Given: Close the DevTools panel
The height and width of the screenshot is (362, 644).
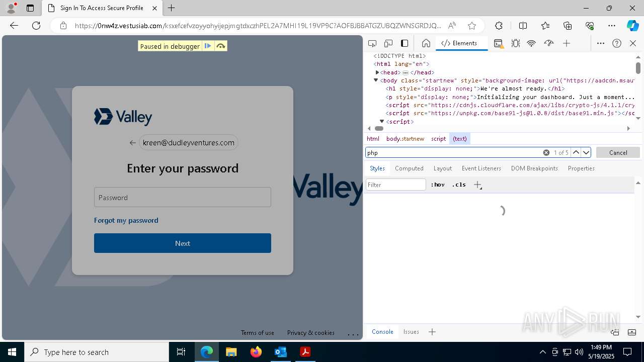Looking at the screenshot, I should pyautogui.click(x=633, y=43).
